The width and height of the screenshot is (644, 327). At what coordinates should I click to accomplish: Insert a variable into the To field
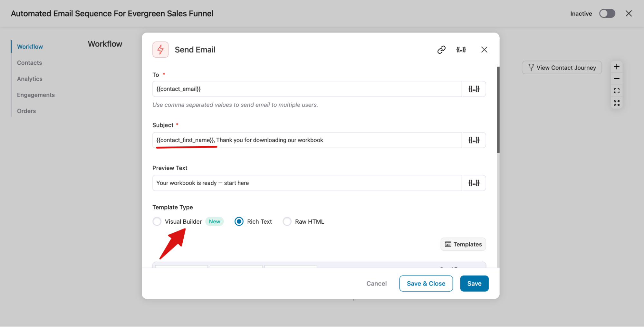tap(474, 89)
